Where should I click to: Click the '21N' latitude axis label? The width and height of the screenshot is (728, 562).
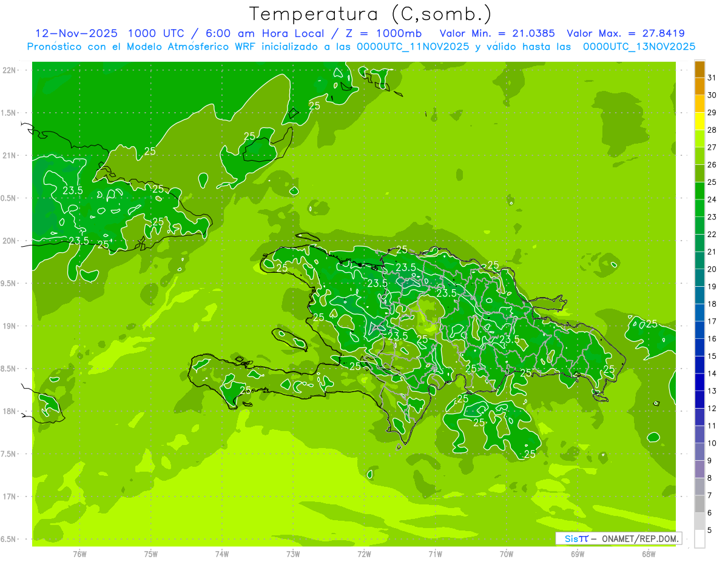10,155
